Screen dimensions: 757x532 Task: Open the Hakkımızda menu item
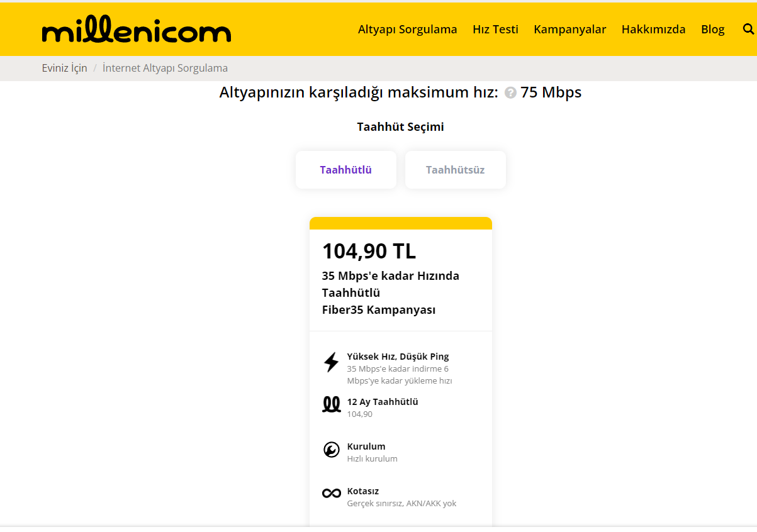653,30
